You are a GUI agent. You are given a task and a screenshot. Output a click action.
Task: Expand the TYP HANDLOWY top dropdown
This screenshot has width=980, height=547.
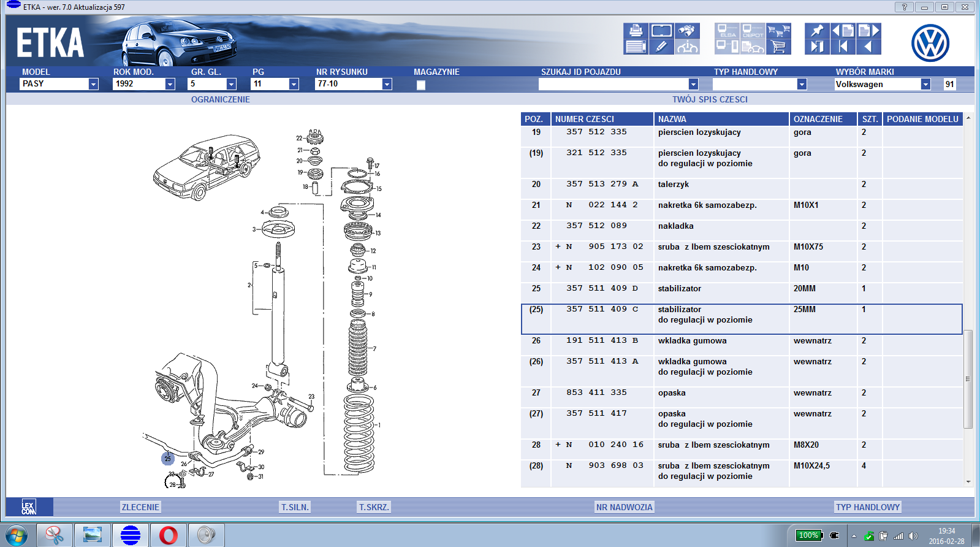pyautogui.click(x=802, y=84)
